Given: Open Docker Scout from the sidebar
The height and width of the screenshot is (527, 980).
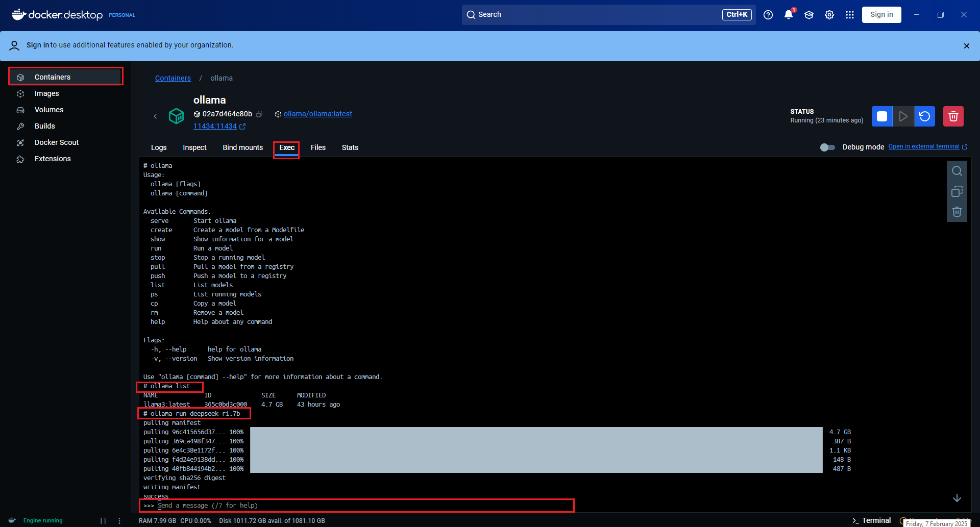Looking at the screenshot, I should [57, 142].
